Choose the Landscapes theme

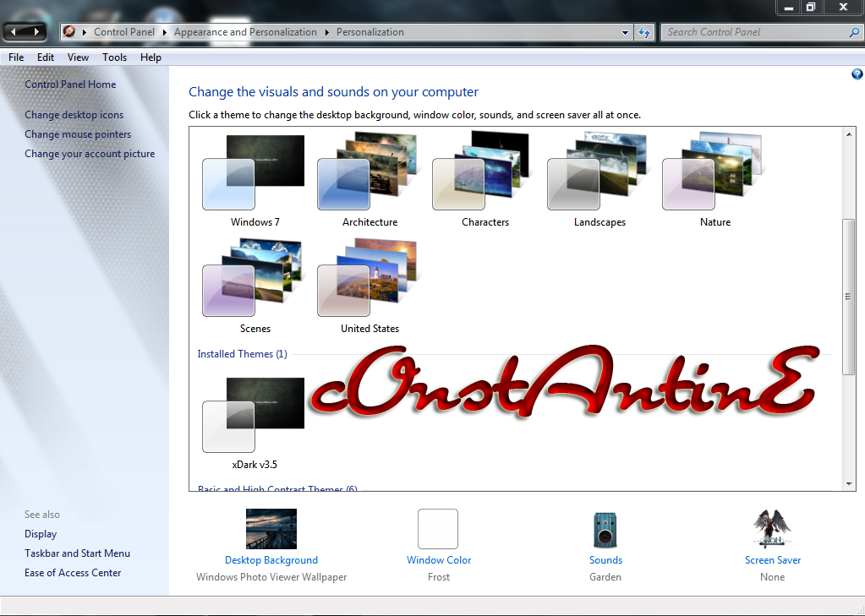599,179
